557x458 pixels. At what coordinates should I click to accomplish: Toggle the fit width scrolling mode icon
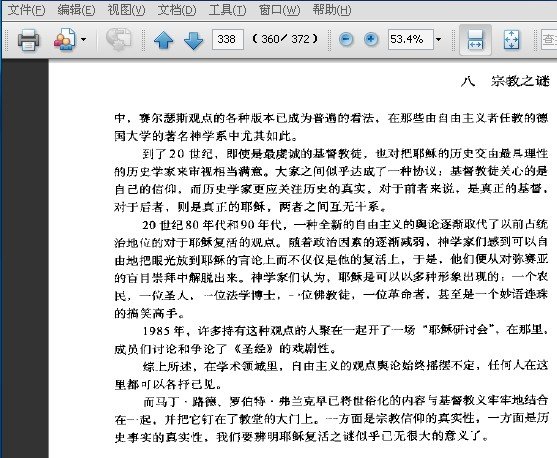pos(475,39)
